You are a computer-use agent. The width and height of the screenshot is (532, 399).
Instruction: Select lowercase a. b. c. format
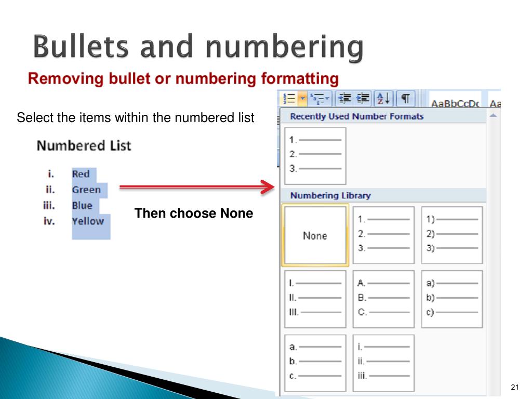315,363
